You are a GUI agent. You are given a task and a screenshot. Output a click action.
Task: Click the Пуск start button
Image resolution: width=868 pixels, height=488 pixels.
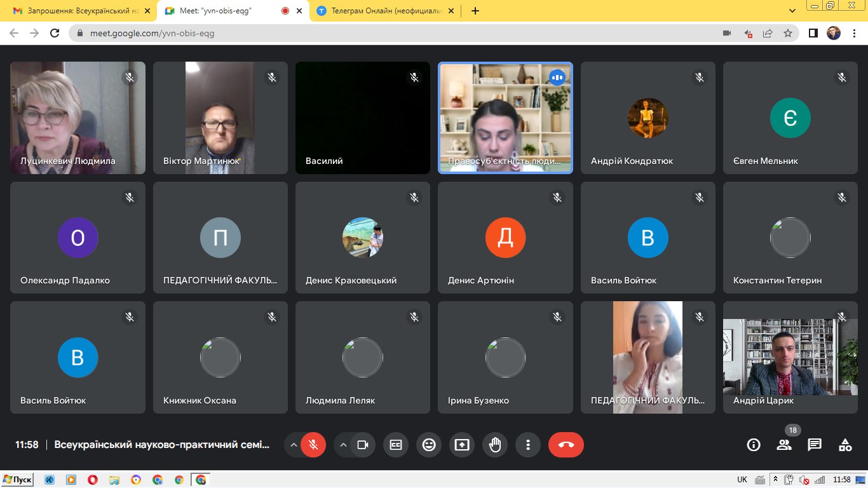tap(17, 480)
